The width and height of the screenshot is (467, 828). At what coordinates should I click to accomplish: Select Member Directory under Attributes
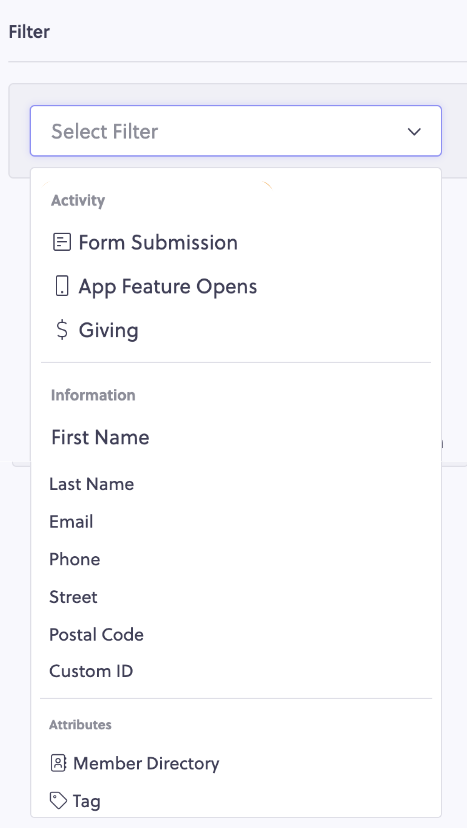pyautogui.click(x=236, y=763)
